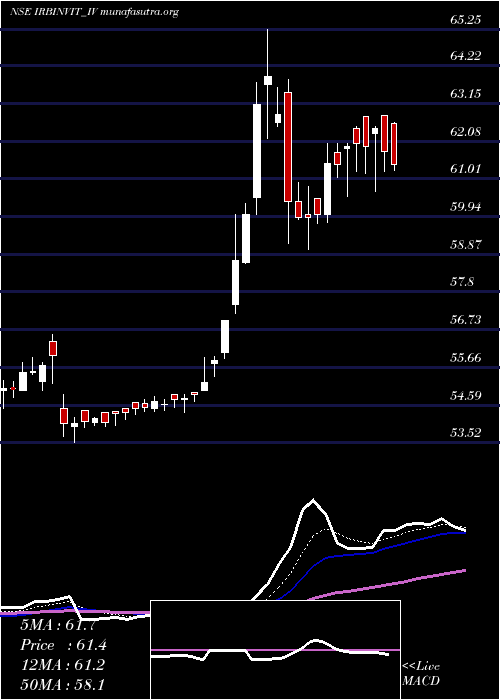500x700 pixels.
Task: Click the 53.52 price axis label
Action: pyautogui.click(x=466, y=433)
